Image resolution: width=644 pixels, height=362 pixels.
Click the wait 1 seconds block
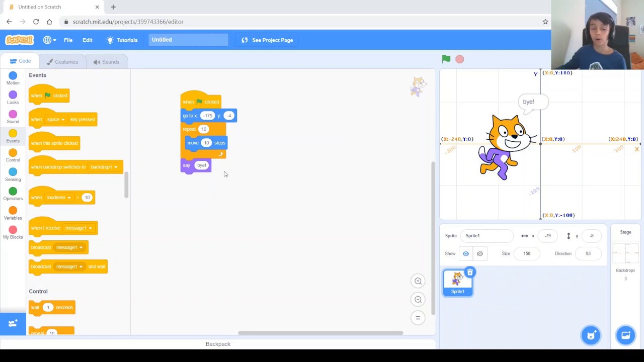point(52,307)
